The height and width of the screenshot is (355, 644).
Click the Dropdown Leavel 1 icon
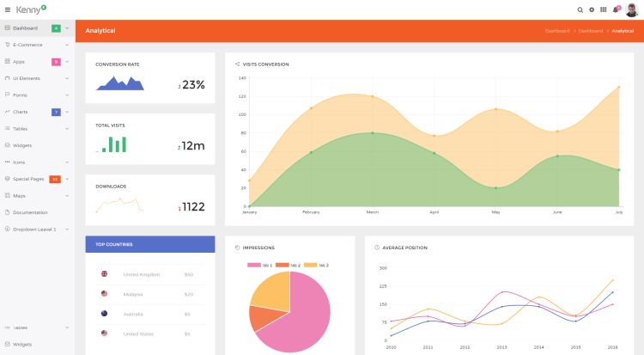[x=8, y=230]
